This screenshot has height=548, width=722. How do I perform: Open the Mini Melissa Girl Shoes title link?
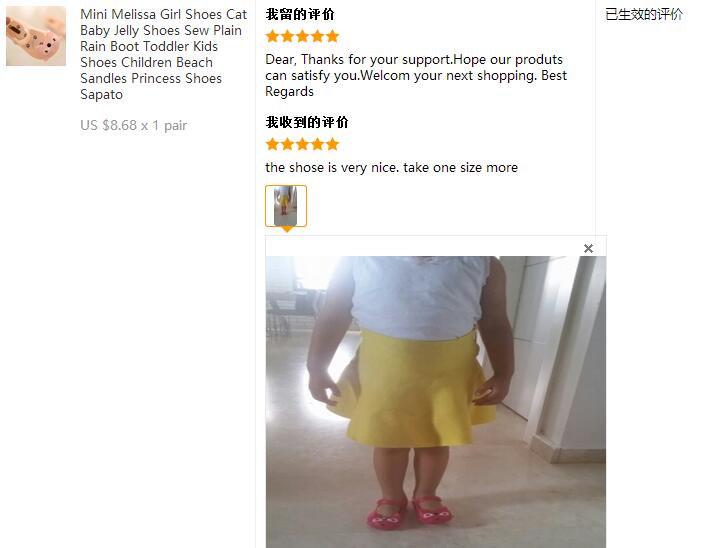(x=163, y=54)
